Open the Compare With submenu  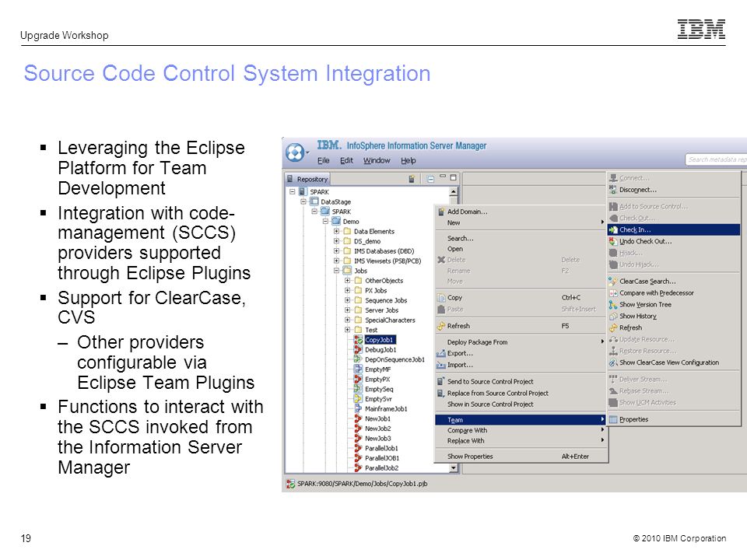point(521,430)
